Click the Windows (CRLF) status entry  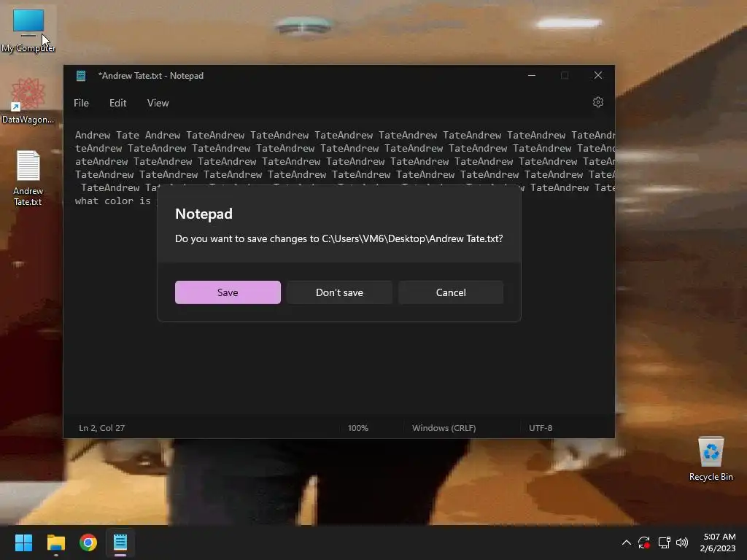[444, 428]
